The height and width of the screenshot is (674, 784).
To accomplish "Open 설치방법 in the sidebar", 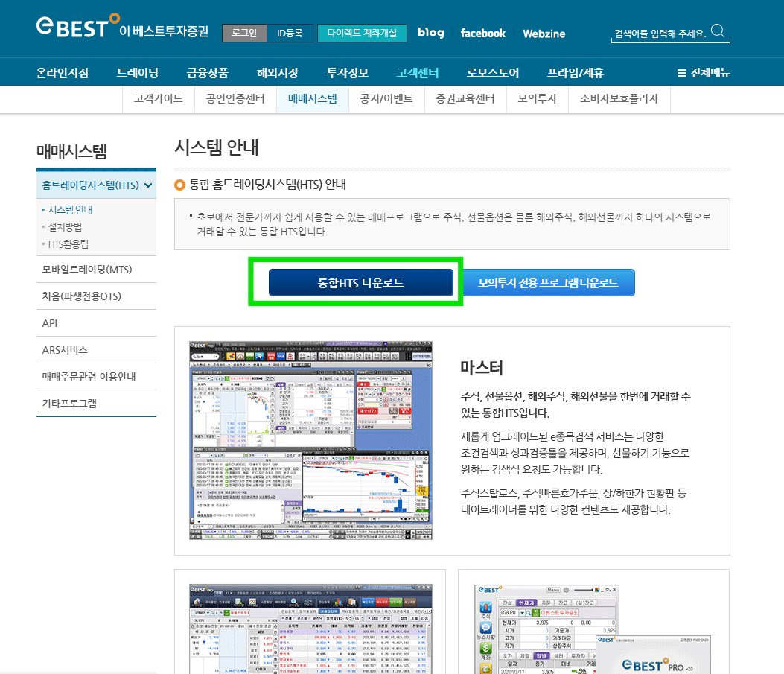I will pyautogui.click(x=65, y=227).
